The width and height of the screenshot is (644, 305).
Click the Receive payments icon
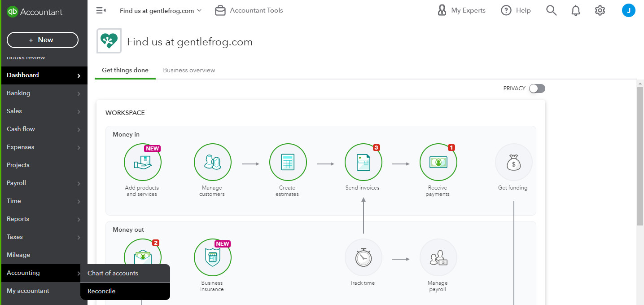click(x=438, y=162)
